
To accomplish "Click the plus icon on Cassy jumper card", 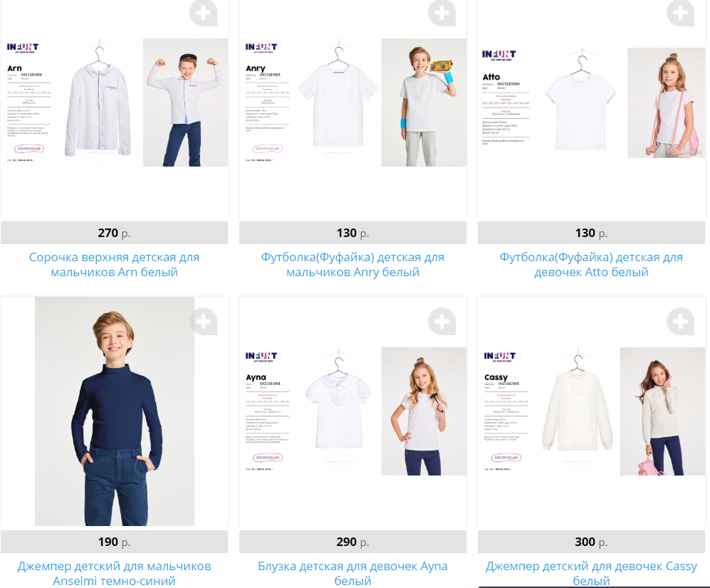I will 681,321.
